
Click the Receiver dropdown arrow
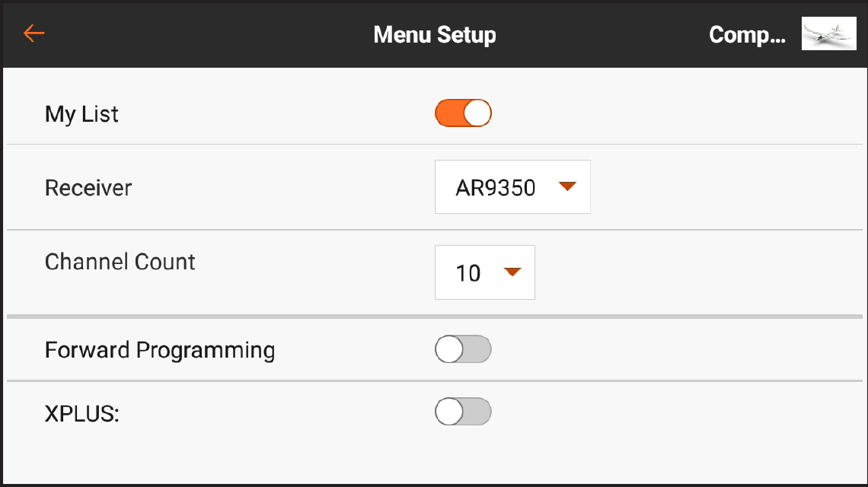point(567,186)
